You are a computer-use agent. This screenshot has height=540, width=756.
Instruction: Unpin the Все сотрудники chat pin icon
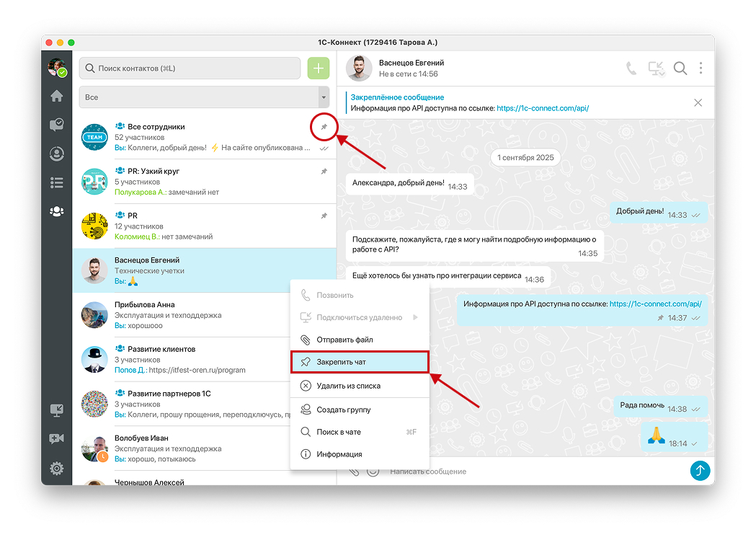click(x=324, y=128)
